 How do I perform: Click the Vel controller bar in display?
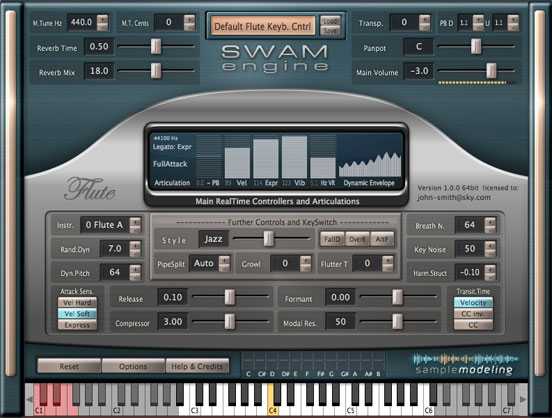tap(237, 163)
